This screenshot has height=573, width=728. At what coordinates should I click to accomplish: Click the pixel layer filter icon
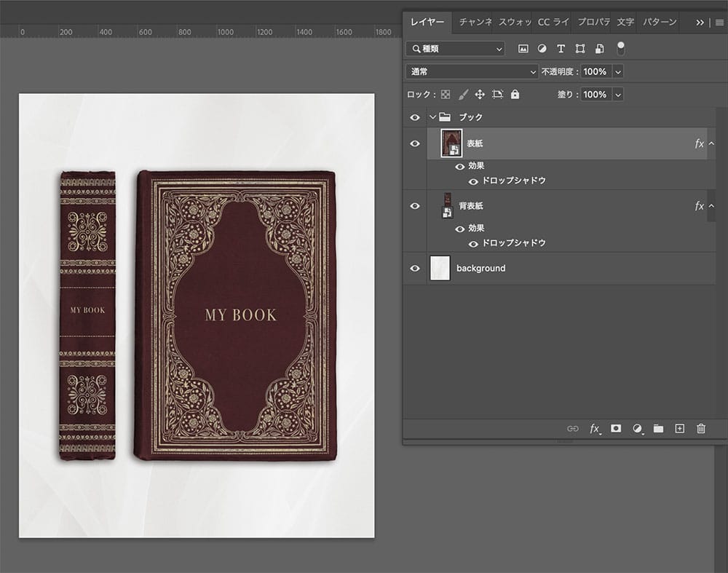[x=523, y=49]
